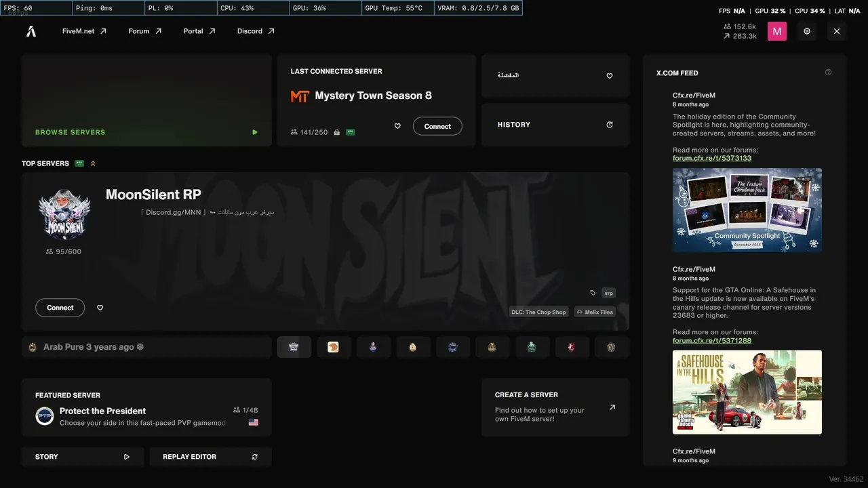The height and width of the screenshot is (488, 868).
Task: Select the teal crest server icon
Action: coord(532,347)
